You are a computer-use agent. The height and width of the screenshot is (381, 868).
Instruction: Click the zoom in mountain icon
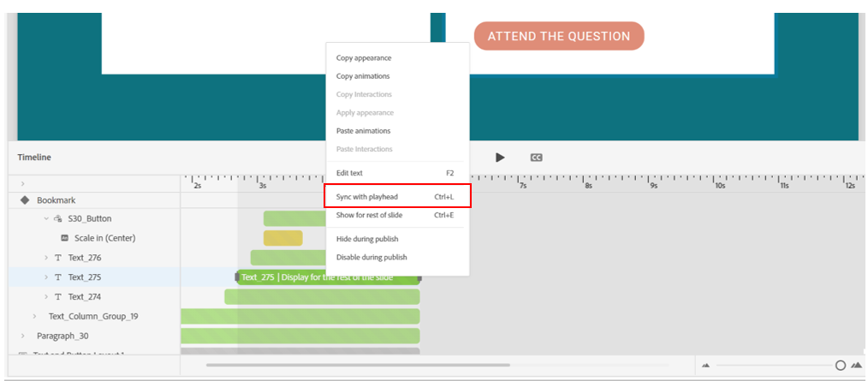856,366
